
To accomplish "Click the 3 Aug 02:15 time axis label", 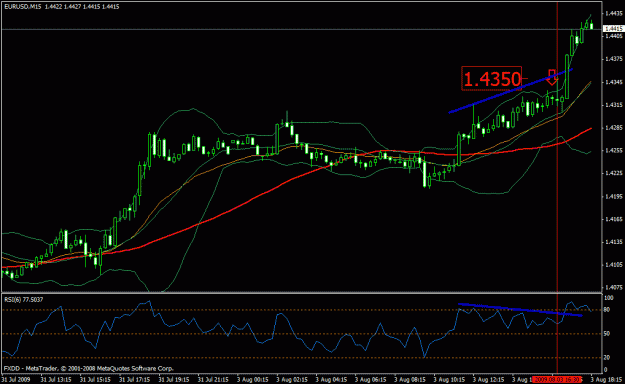I will point(292,379).
